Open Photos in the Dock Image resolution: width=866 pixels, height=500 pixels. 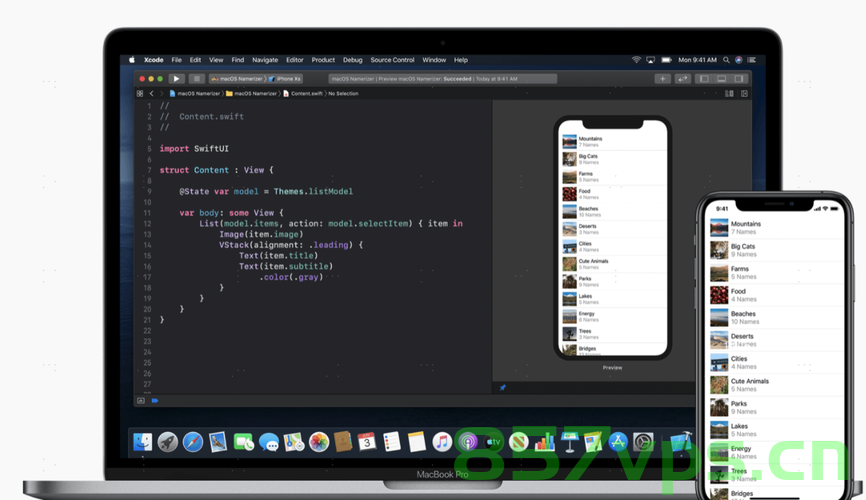[319, 441]
